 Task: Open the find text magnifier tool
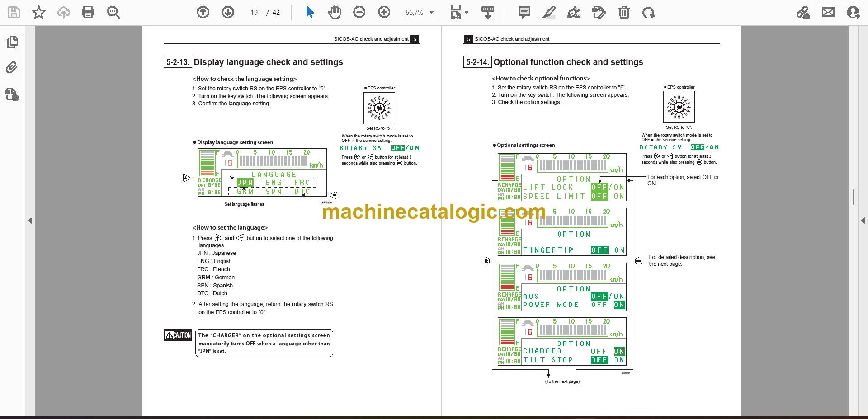tap(113, 12)
